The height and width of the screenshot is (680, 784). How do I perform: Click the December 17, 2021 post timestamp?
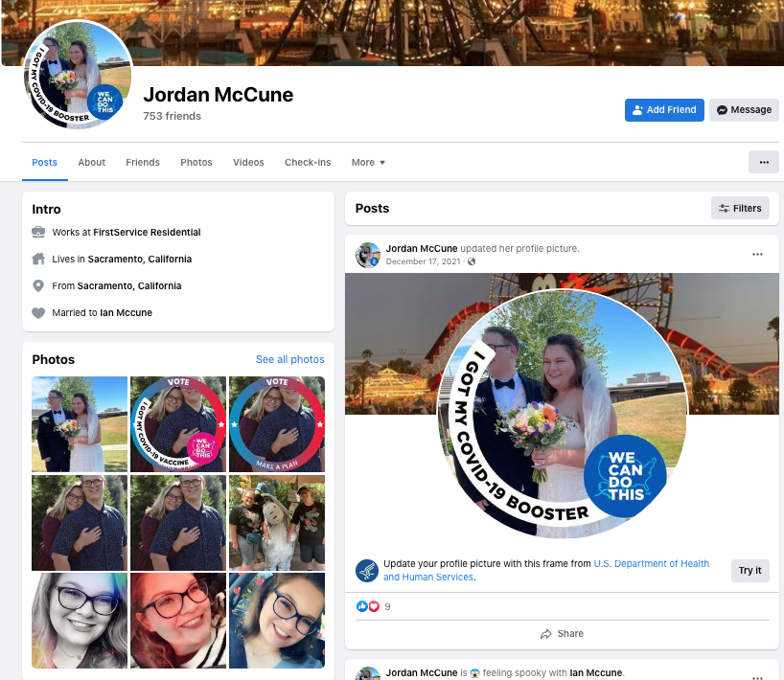tap(423, 261)
